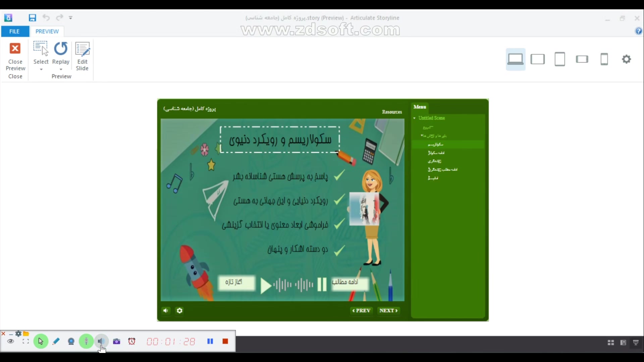The height and width of the screenshot is (362, 644).
Task: Mute the slide player volume
Action: coord(166,311)
